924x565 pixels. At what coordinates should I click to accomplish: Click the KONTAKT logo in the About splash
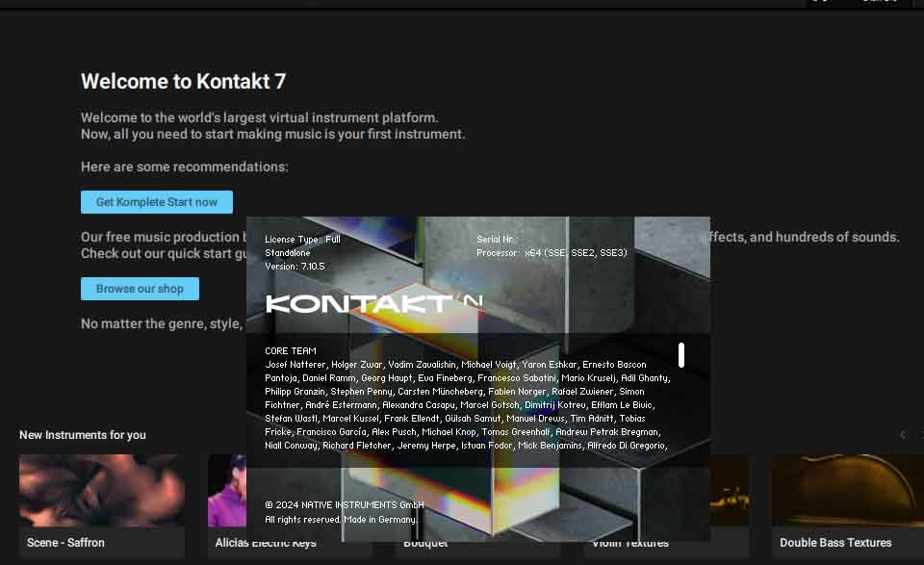[359, 304]
